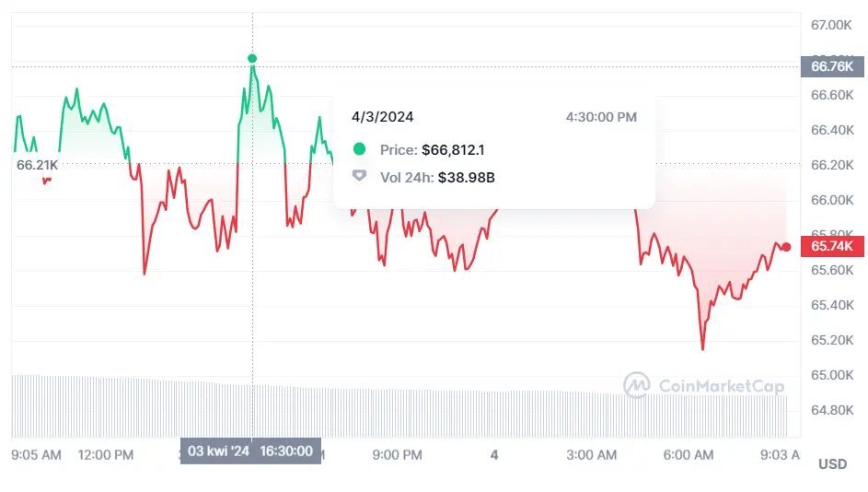Click the $66,812.1 price value in tooltip
The image size is (868, 492).
pos(453,149)
